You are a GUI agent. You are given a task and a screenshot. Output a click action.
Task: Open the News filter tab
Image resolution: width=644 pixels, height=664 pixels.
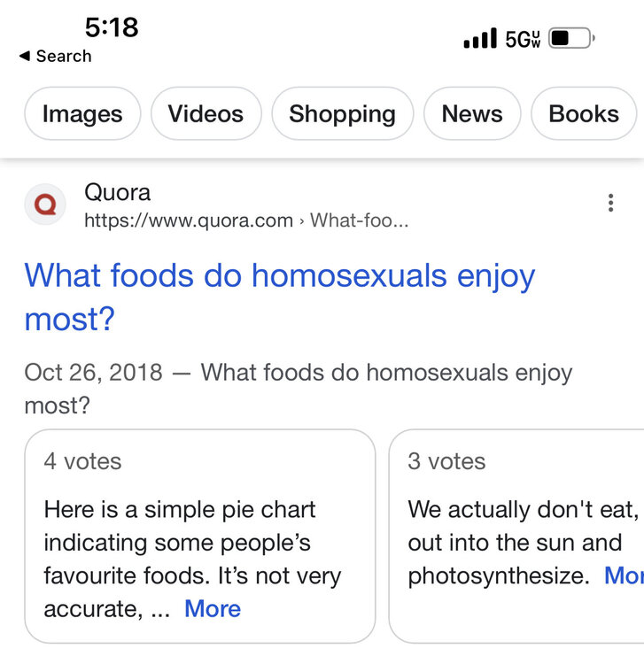coord(472,114)
